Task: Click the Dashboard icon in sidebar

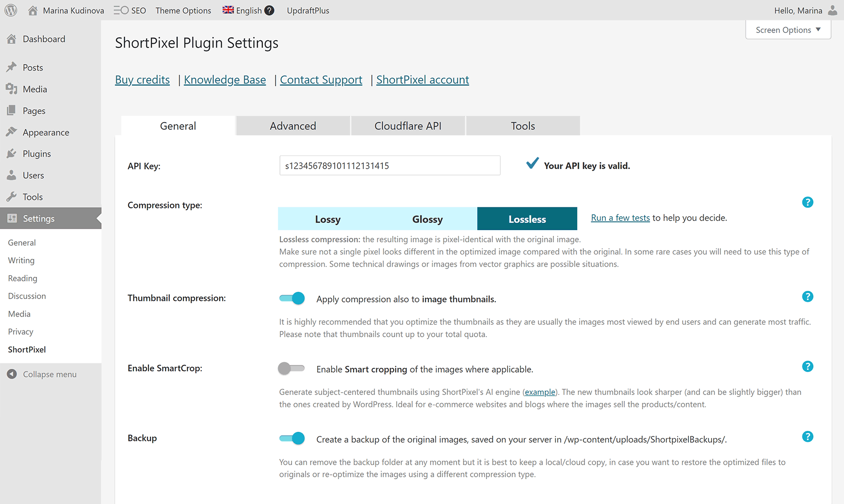Action: (x=12, y=39)
